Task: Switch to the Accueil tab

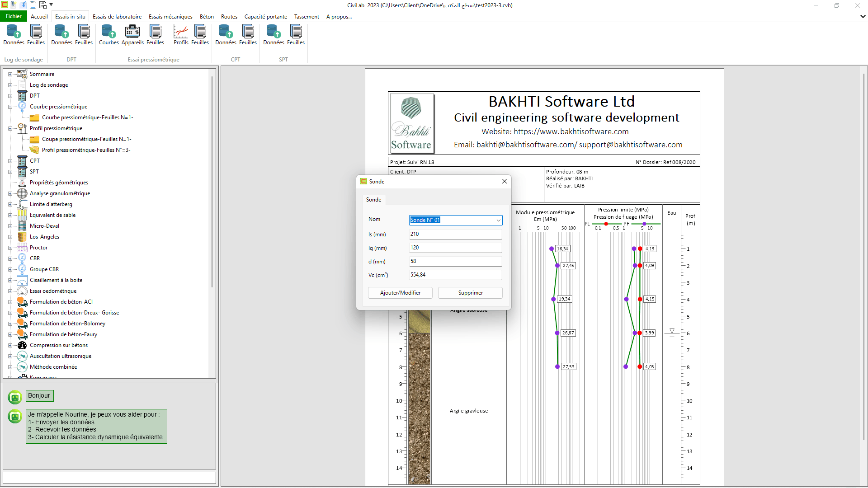Action: point(39,17)
